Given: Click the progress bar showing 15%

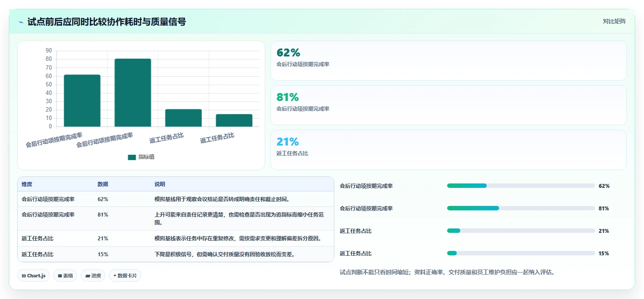Looking at the screenshot, I should [521, 253].
